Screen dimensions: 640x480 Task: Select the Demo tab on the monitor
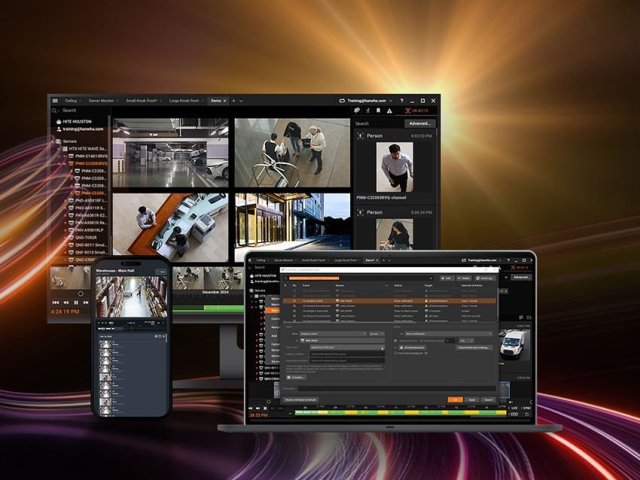pyautogui.click(x=216, y=100)
